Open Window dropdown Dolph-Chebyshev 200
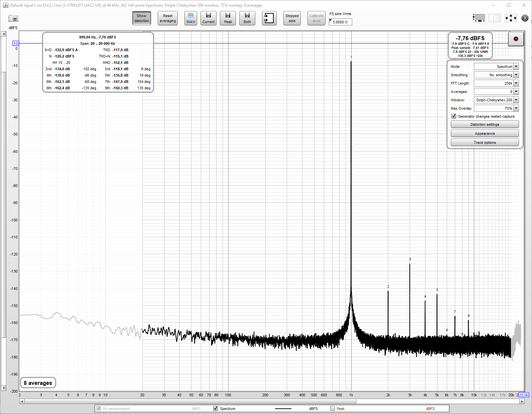This screenshot has height=414, width=532. [x=496, y=100]
